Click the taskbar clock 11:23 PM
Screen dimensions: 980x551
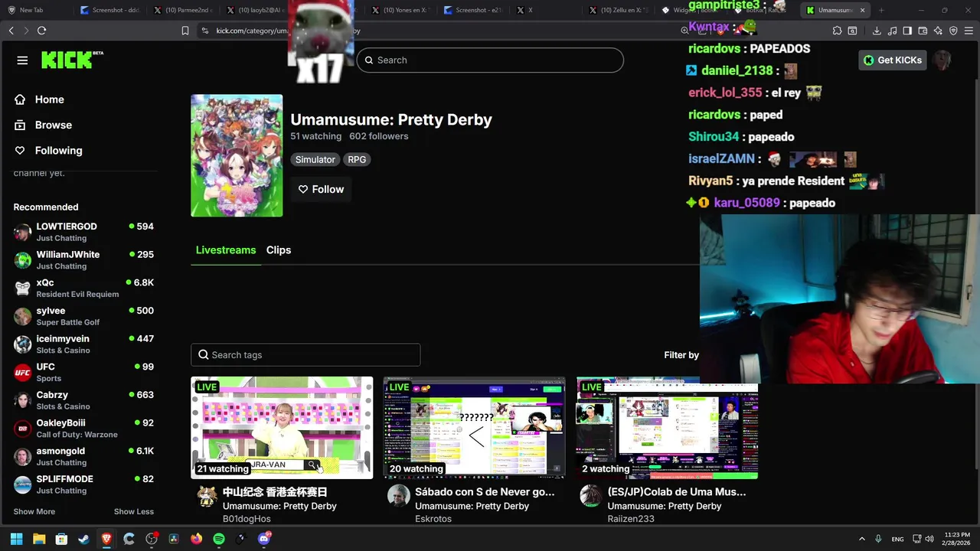(956, 539)
